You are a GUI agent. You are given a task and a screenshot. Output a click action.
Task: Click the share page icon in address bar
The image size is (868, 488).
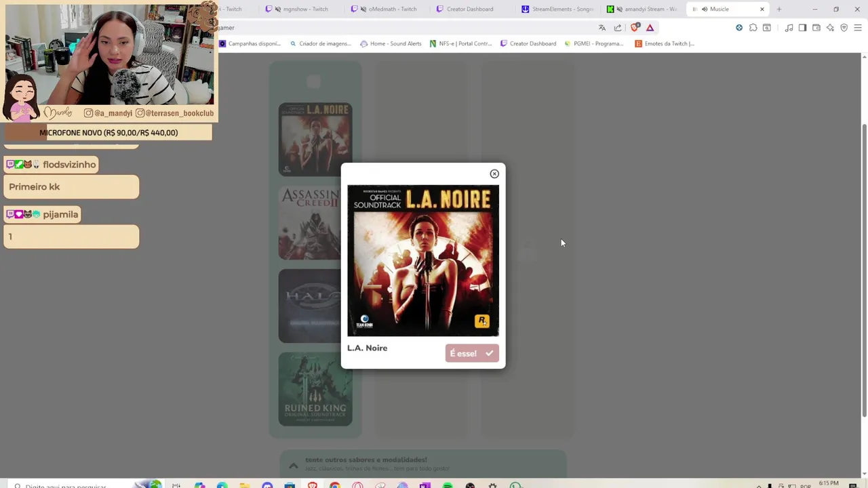(x=618, y=28)
